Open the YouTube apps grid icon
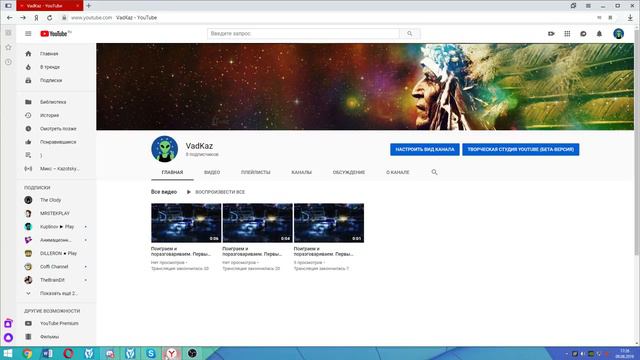This screenshot has height=360, width=640. tap(567, 33)
